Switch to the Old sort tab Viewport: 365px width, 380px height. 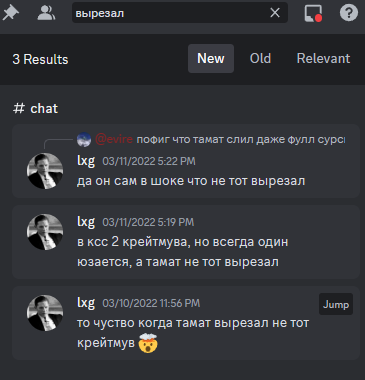pyautogui.click(x=260, y=58)
